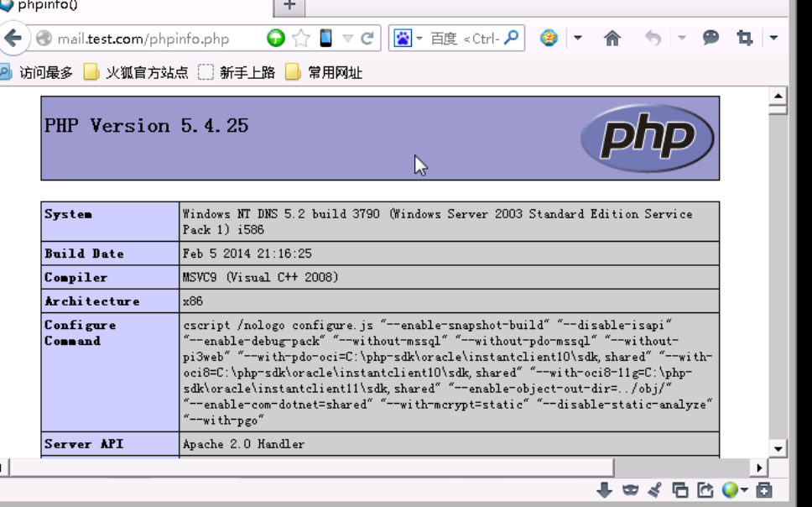Click the globe earth icon in status bar
This screenshot has height=507, width=812.
tap(730, 490)
